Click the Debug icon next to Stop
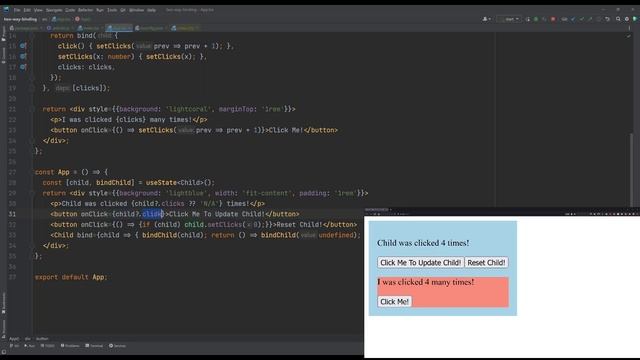Image resolution: width=640 pixels, height=360 pixels. click(544, 19)
